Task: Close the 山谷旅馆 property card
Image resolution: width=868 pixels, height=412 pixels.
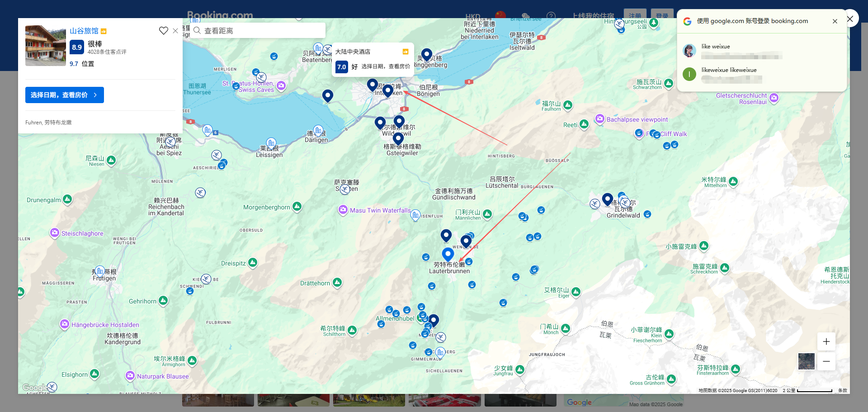Action: click(175, 31)
